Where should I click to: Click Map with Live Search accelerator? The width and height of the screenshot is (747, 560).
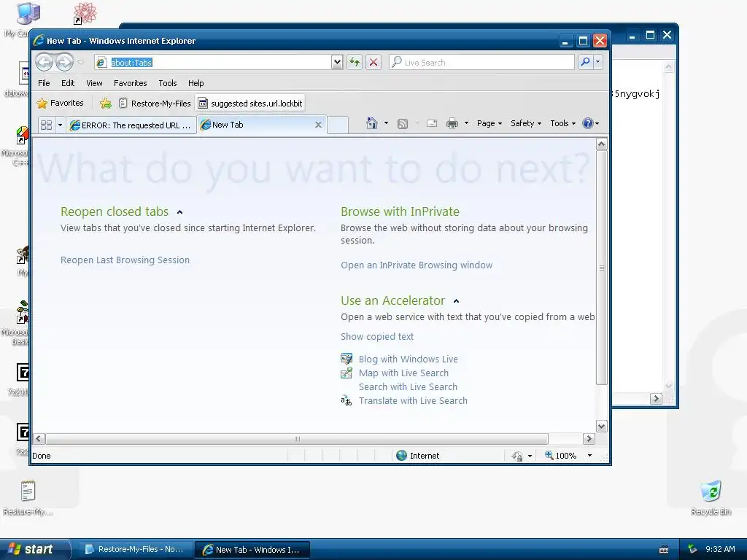(403, 373)
